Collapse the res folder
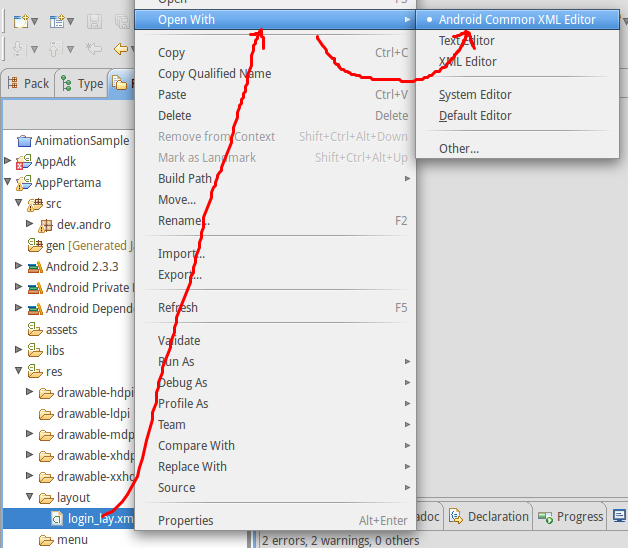The height and width of the screenshot is (548, 628). click(x=18, y=370)
